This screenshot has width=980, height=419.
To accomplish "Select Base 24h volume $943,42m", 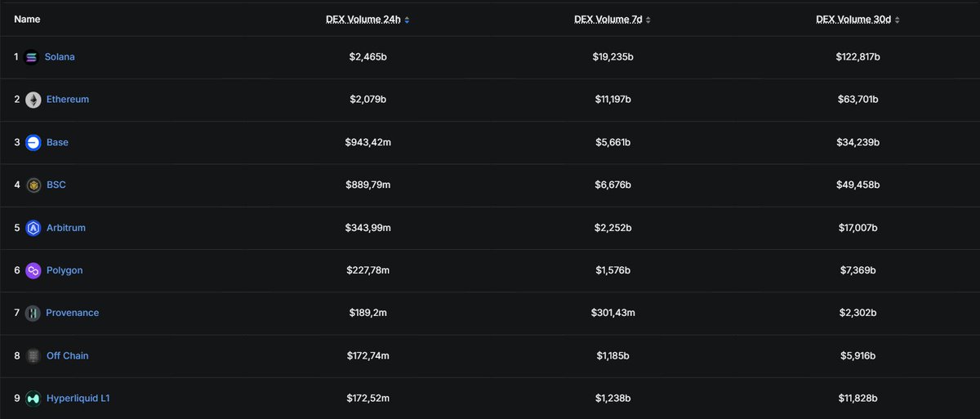I will (x=367, y=142).
